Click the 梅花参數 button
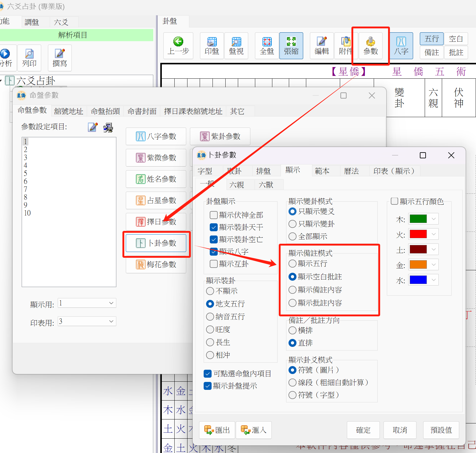 pyautogui.click(x=156, y=264)
